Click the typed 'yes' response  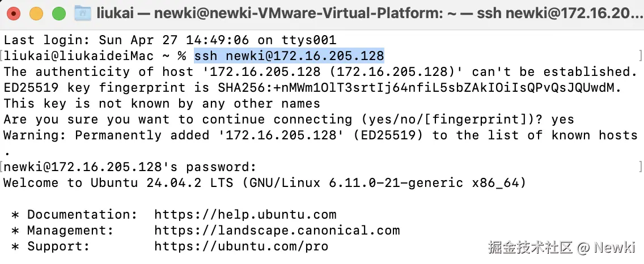[562, 120]
